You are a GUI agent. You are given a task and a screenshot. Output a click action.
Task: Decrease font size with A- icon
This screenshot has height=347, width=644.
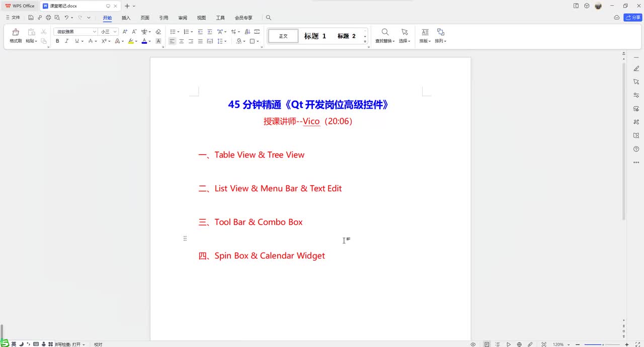click(x=134, y=32)
